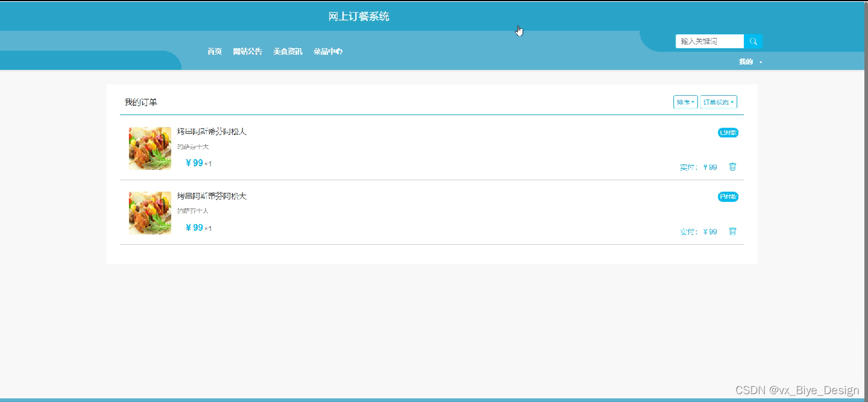The width and height of the screenshot is (868, 402).
Task: Click the trash icon on the first order
Action: [732, 167]
